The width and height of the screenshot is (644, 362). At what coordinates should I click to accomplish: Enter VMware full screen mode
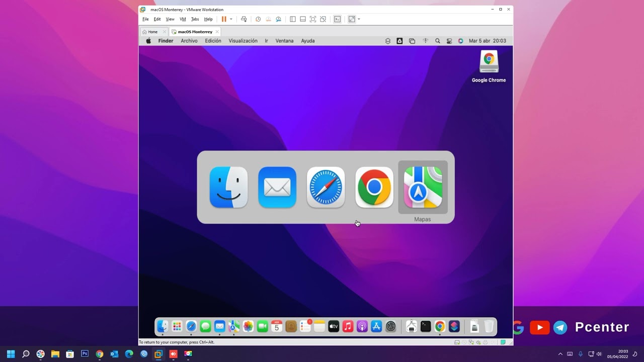[x=312, y=19]
